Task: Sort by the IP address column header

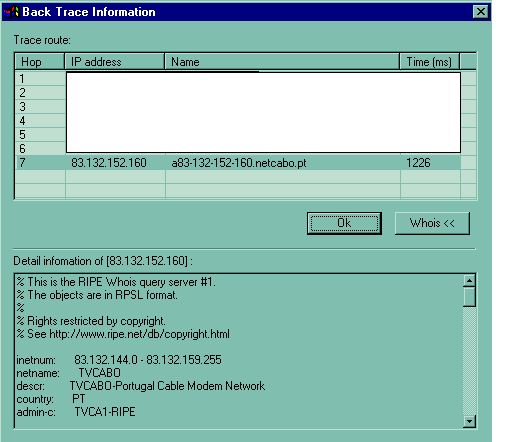Action: pos(115,62)
